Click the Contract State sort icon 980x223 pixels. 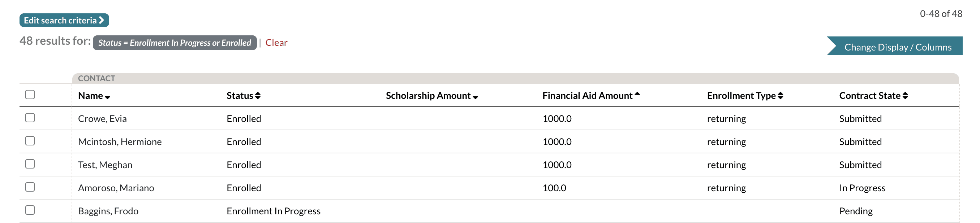click(x=905, y=96)
